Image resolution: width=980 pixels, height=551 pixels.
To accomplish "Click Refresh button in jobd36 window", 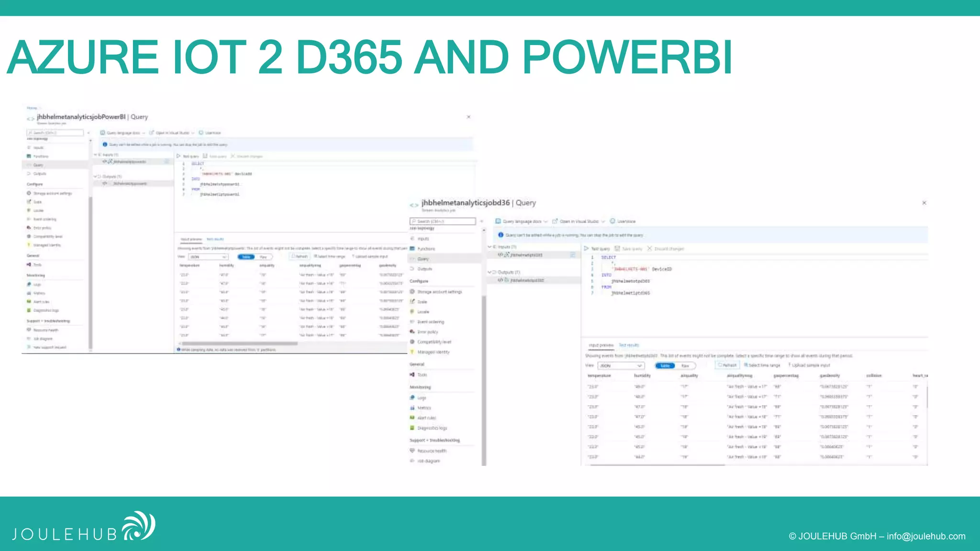I will [727, 365].
